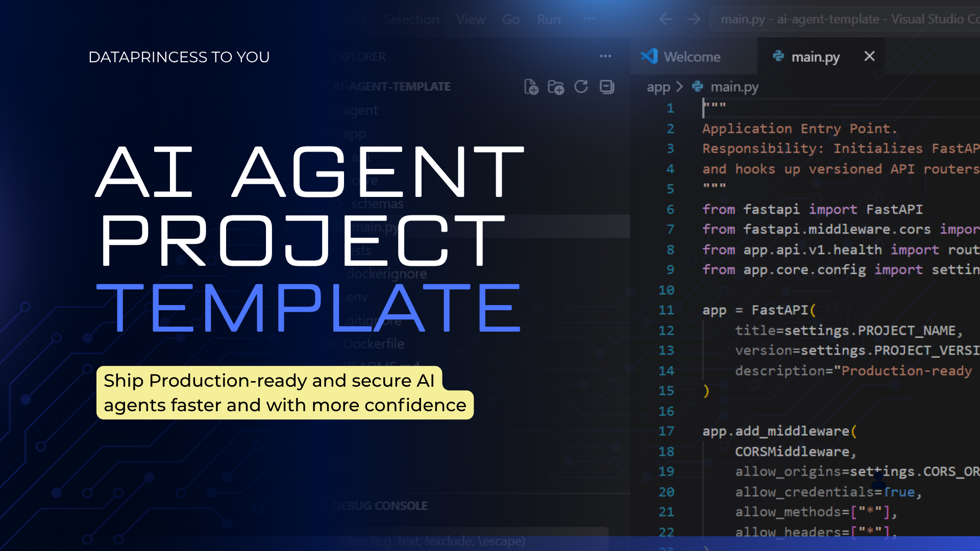Click line number 17 in the gutter
Image resolution: width=980 pixels, height=551 pixels.
point(666,431)
